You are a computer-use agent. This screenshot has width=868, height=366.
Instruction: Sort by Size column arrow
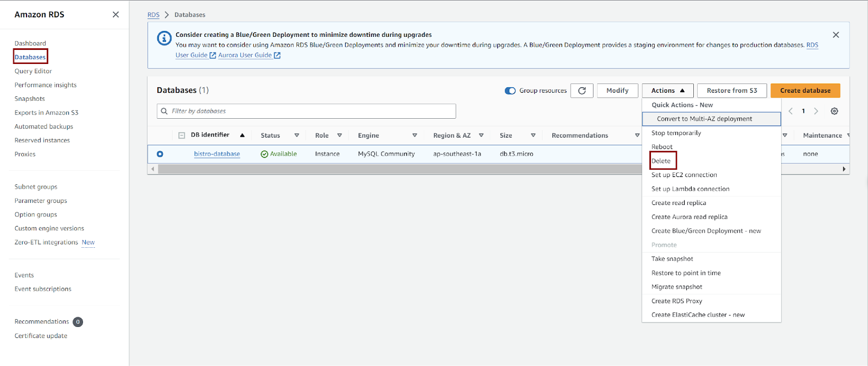[533, 136]
